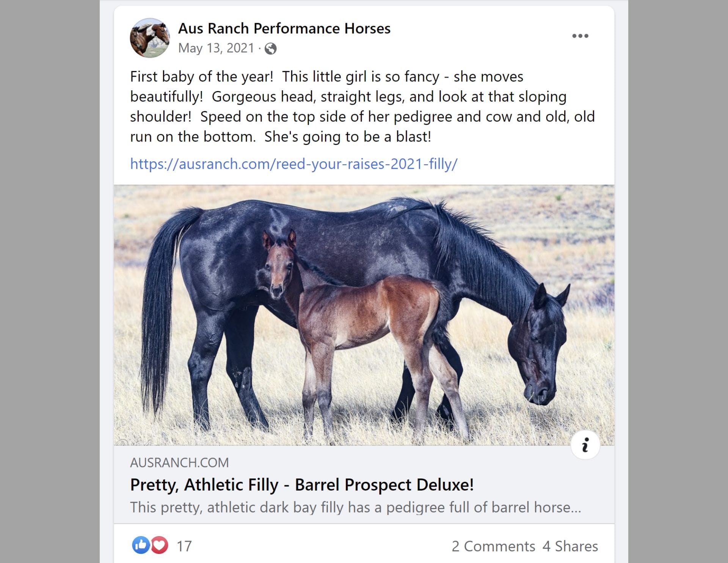Click the AUSRANCH.COM source label
Viewport: 728px width, 563px height.
pyautogui.click(x=179, y=462)
